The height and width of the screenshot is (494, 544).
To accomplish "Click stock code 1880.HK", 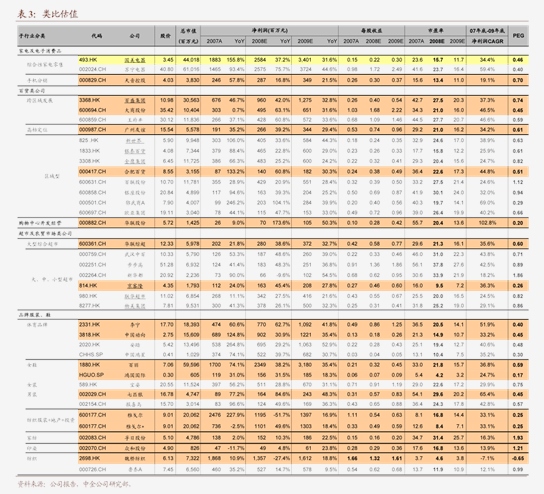I will pos(90,365).
